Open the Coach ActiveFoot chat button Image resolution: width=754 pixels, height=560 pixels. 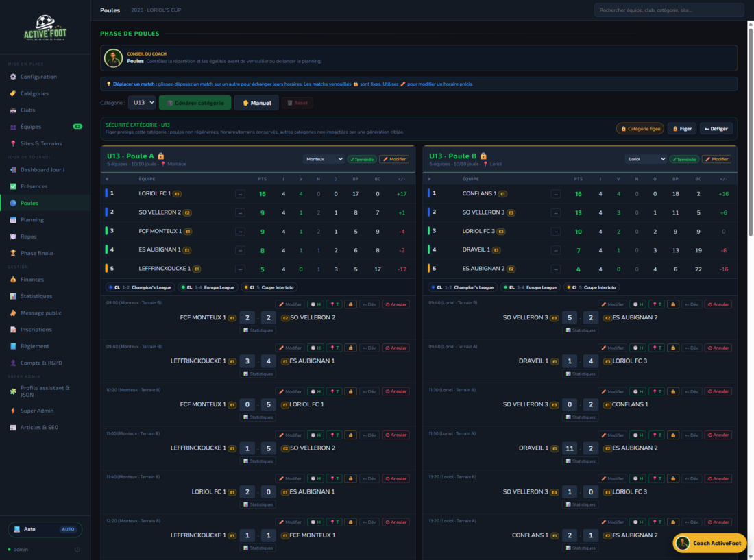coord(709,543)
